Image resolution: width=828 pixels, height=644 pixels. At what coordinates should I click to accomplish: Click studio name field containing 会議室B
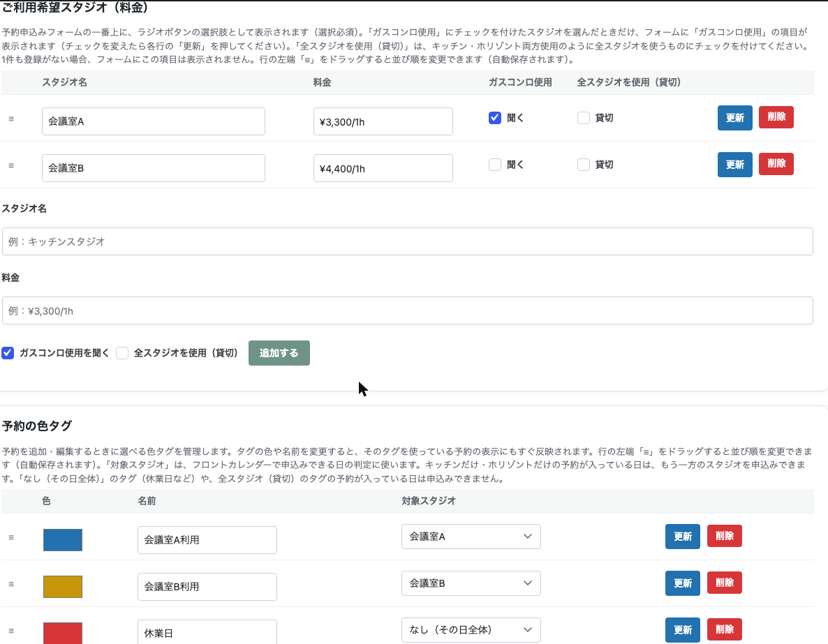tap(154, 168)
